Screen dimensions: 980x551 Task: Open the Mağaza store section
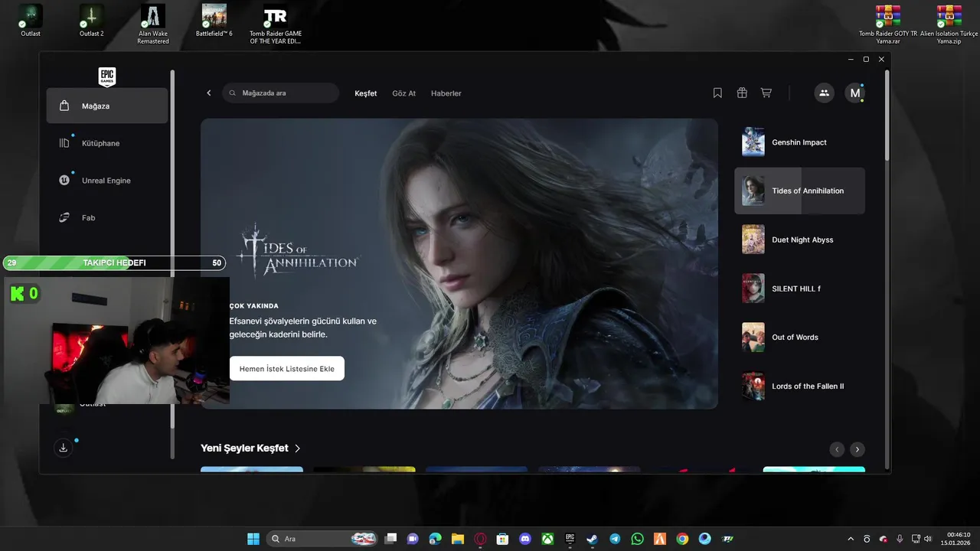tap(107, 106)
